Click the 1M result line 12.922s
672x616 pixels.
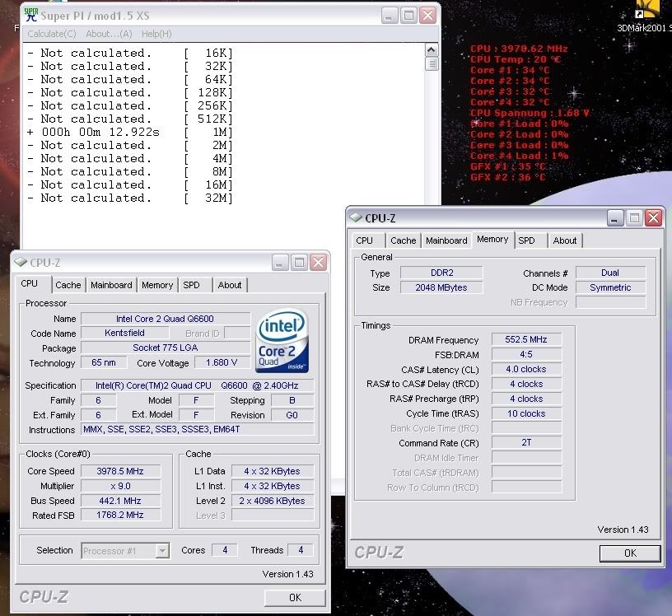coord(130,132)
